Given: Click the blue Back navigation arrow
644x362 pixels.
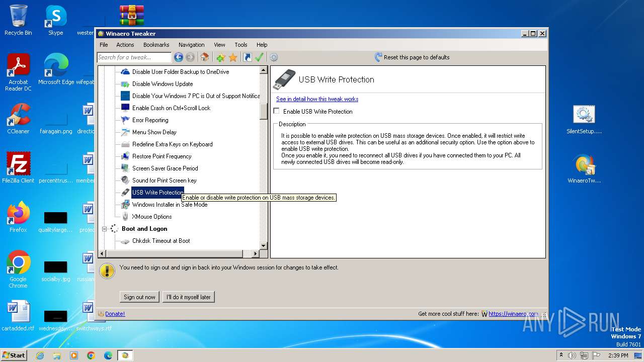Looking at the screenshot, I should [x=178, y=57].
